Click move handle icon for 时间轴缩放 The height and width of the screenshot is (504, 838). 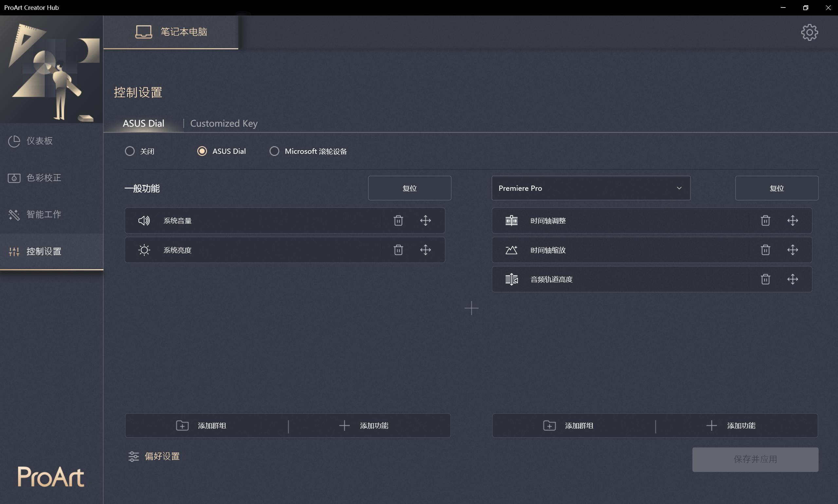792,250
